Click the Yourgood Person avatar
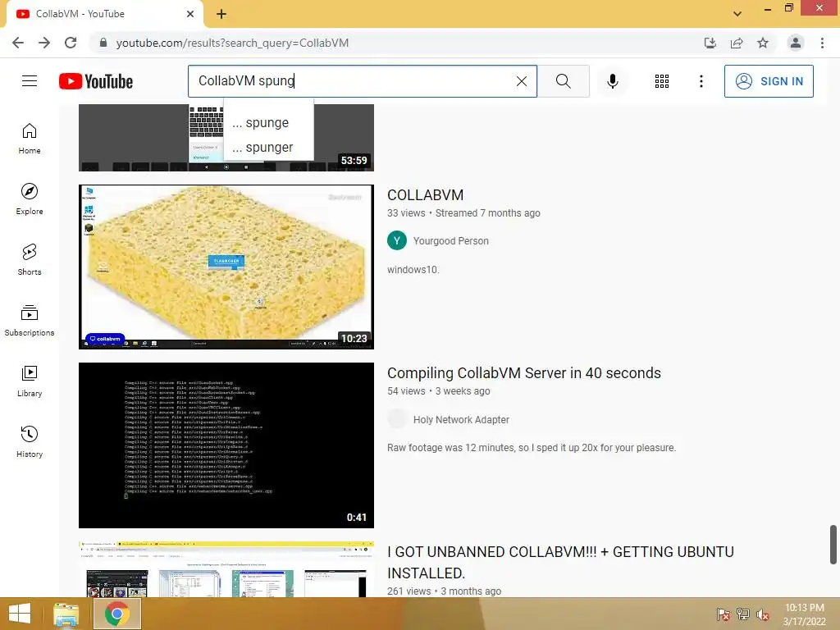 (x=397, y=240)
